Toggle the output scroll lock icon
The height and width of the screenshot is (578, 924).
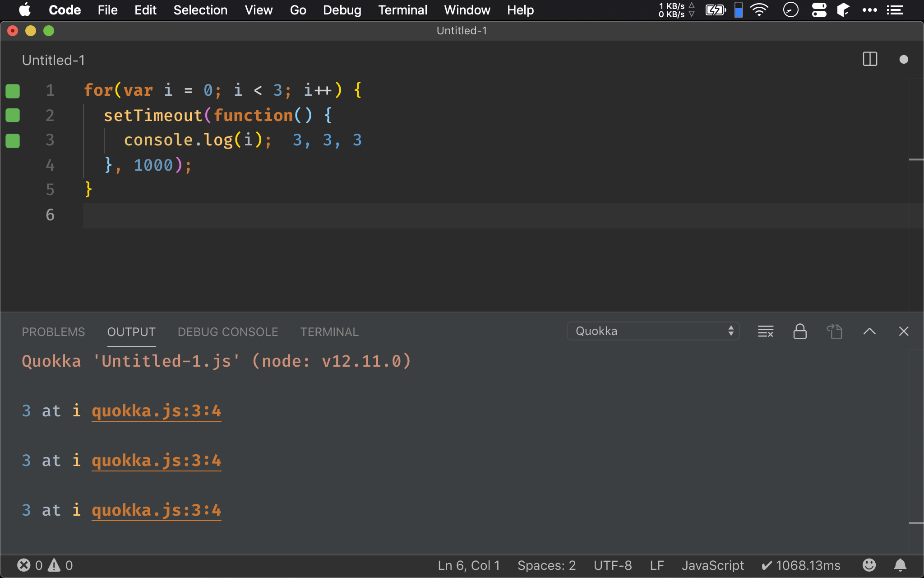pos(800,331)
